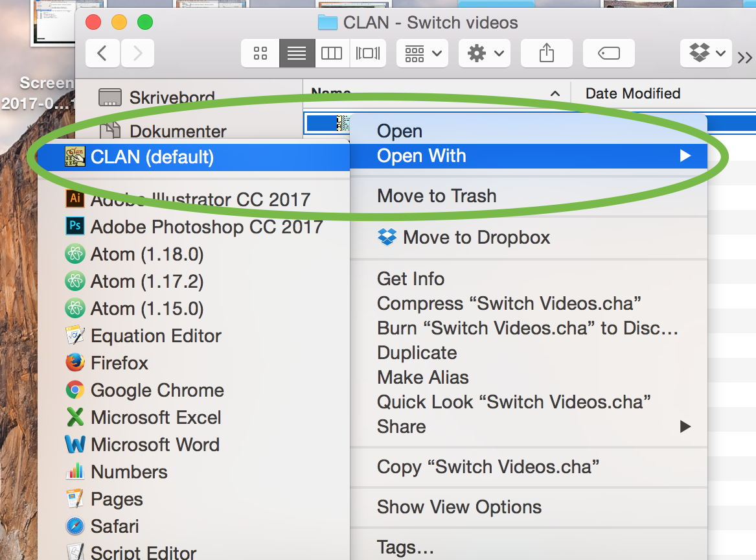Zoom the Finder window with green button
756x560 pixels.
click(x=145, y=22)
